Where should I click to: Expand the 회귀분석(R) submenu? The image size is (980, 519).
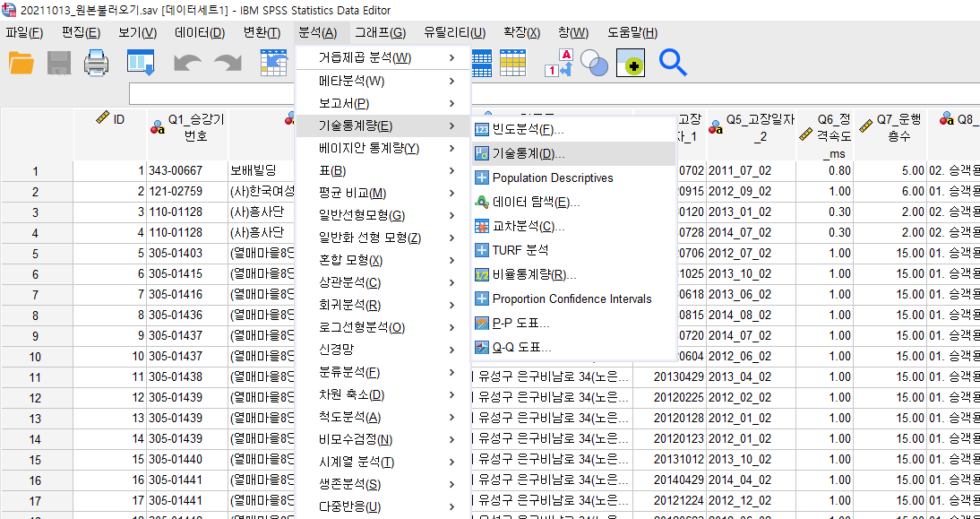383,305
